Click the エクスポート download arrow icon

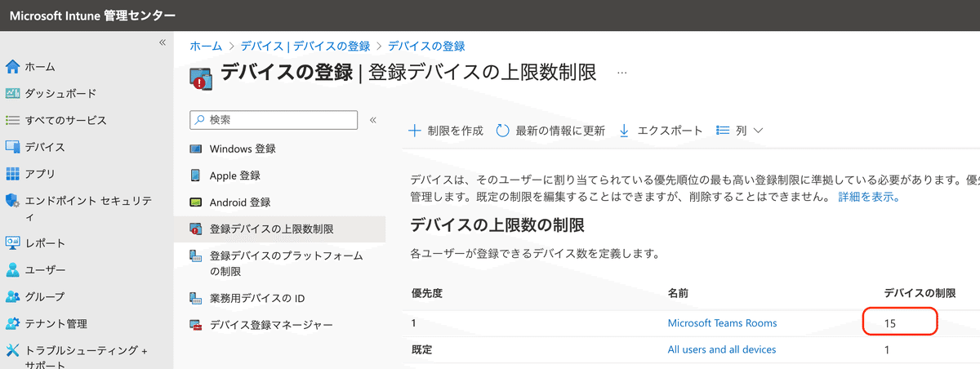(x=624, y=131)
